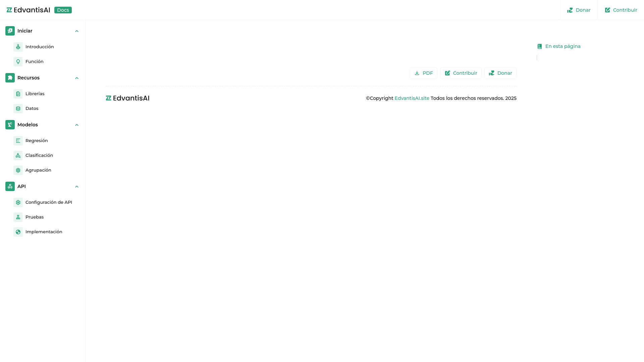Click the Modelos section label
Screen dimensions: 644x362
coord(28,125)
